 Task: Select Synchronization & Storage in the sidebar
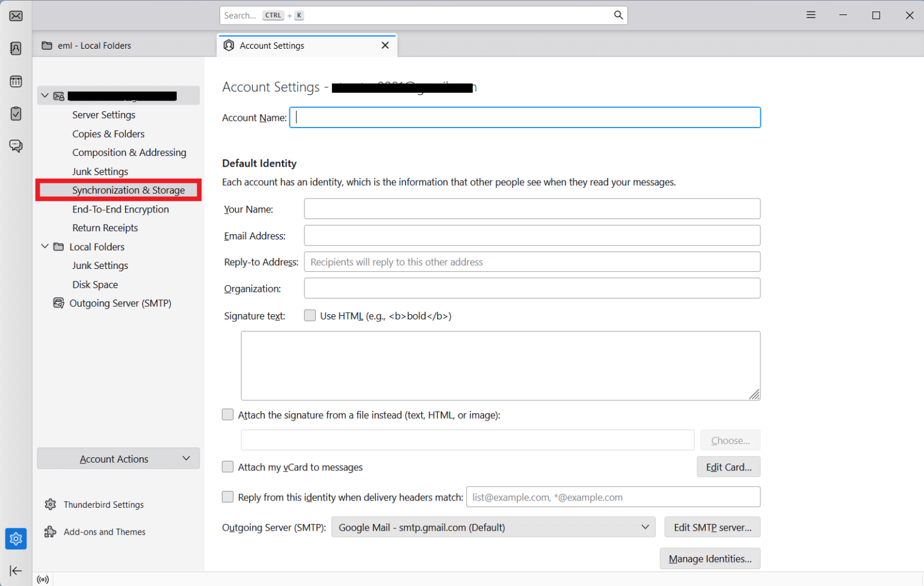pyautogui.click(x=128, y=190)
